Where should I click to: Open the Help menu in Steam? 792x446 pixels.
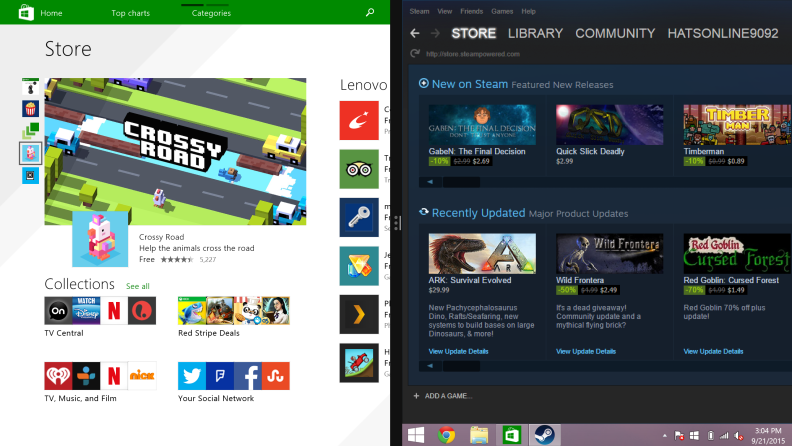(x=528, y=11)
